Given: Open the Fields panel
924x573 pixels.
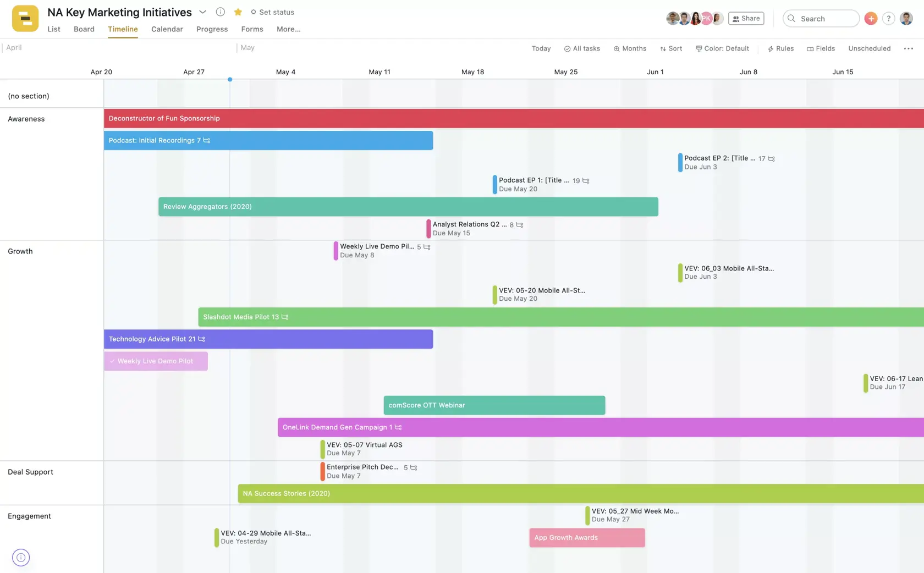Looking at the screenshot, I should [821, 48].
